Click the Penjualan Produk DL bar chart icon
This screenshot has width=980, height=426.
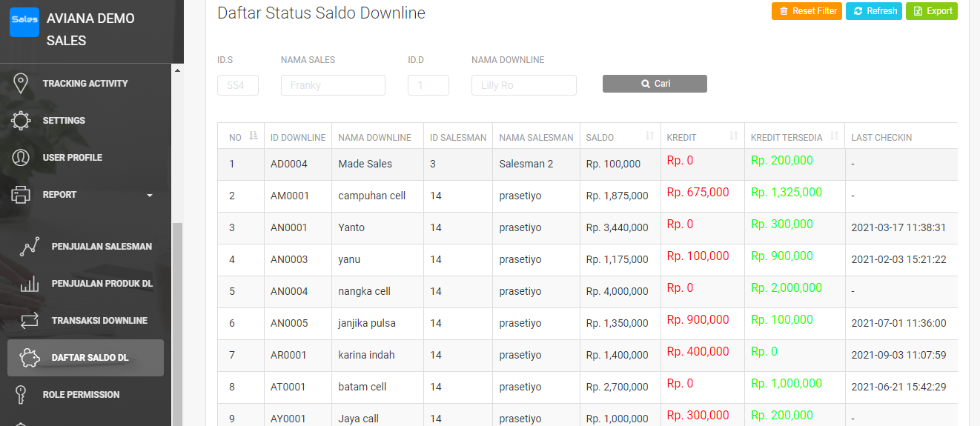[30, 284]
